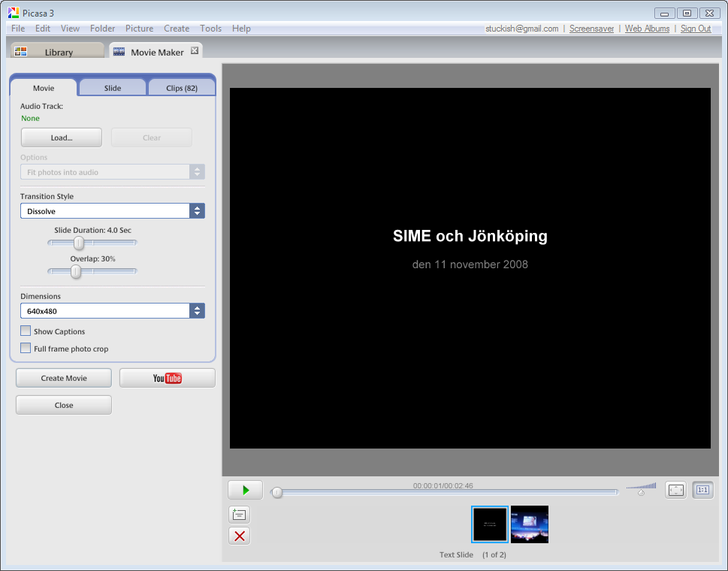The image size is (728, 571).
Task: Enable Show Captions checkbox
Action: (x=26, y=331)
